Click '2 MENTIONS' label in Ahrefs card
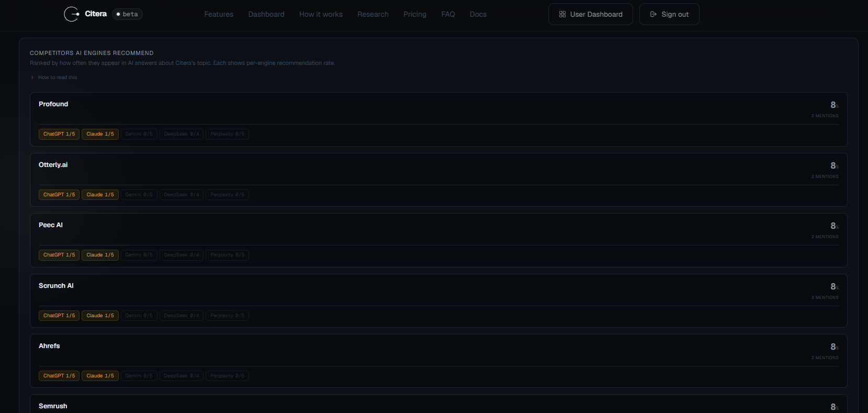 tap(825, 358)
